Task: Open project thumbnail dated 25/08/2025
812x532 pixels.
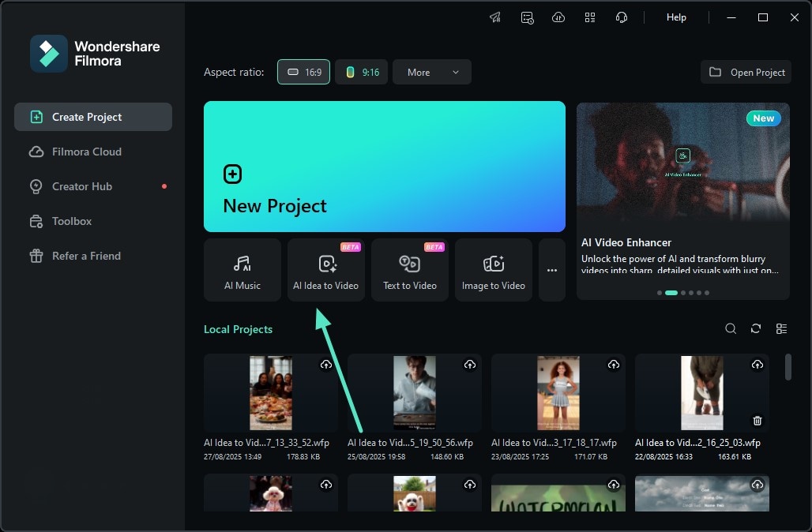Action: (414, 393)
